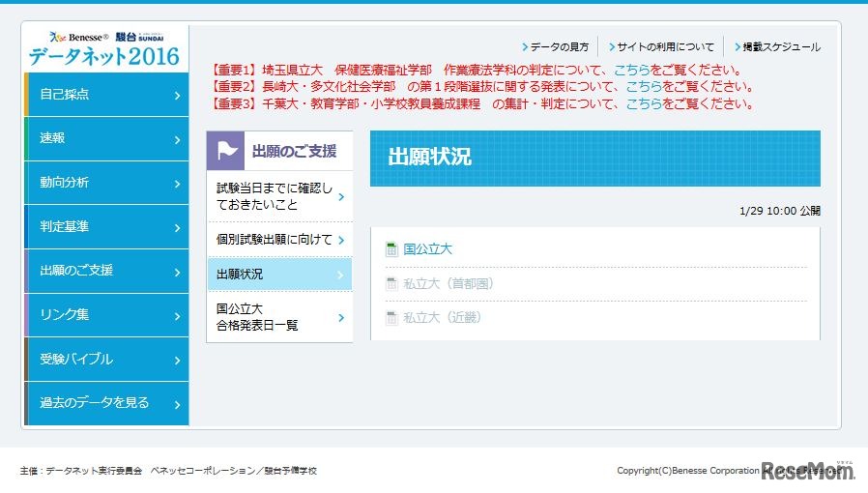This screenshot has height=493, width=868.
Task: Click the ReseMom watermark logo
Action: pos(807,471)
